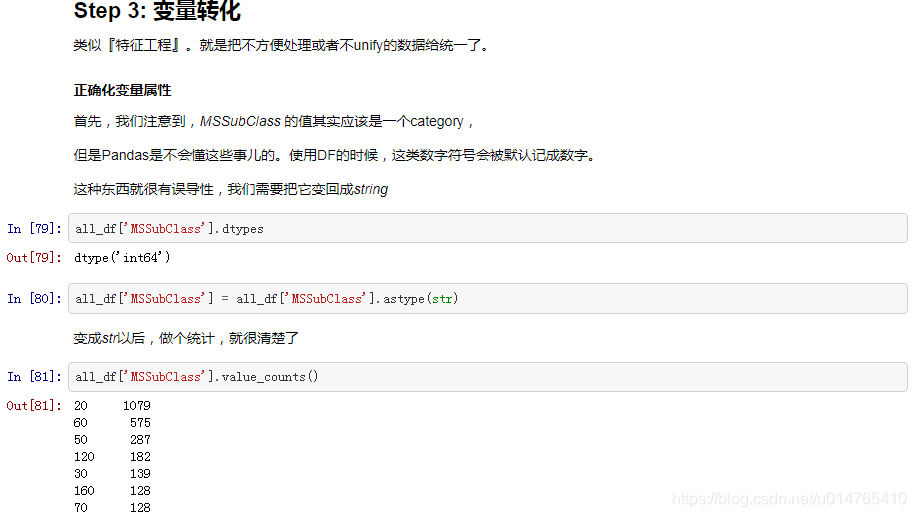Screen dimensions: 916x517
Task: Click the green 'str' keyword in cell 80
Action: (442, 299)
